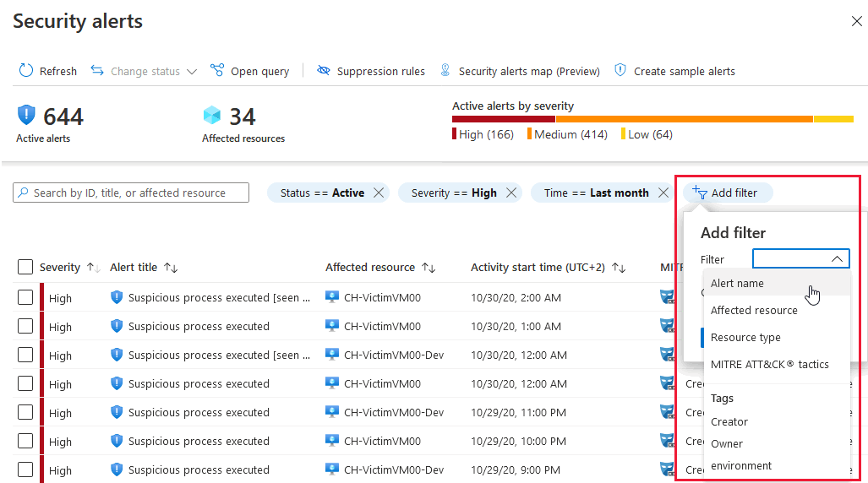
Task: Check the CH-VictimVM00-Dev 12:00 AM alert row
Action: click(25, 355)
